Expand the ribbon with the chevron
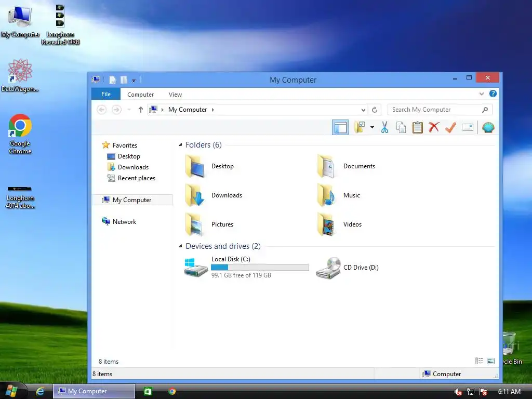The width and height of the screenshot is (532, 399). coord(482,94)
